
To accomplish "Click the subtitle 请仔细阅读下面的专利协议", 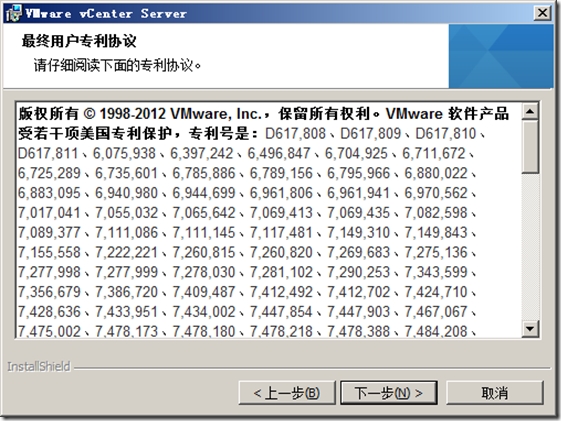I will pyautogui.click(x=118, y=65).
